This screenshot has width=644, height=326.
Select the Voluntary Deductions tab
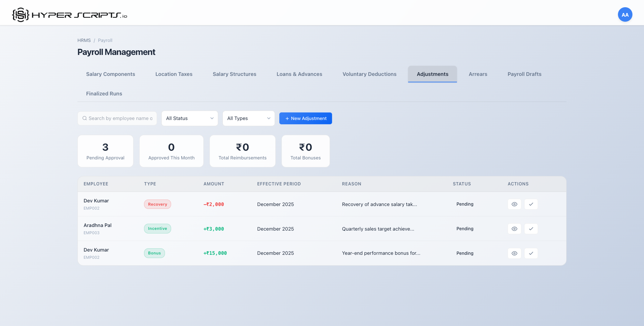pyautogui.click(x=369, y=74)
